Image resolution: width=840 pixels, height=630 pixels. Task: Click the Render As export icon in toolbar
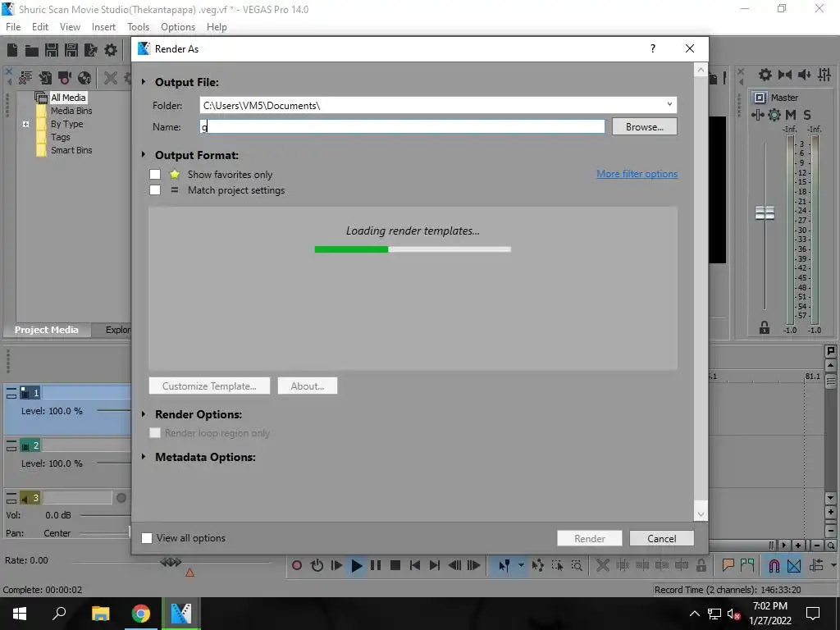(91, 50)
